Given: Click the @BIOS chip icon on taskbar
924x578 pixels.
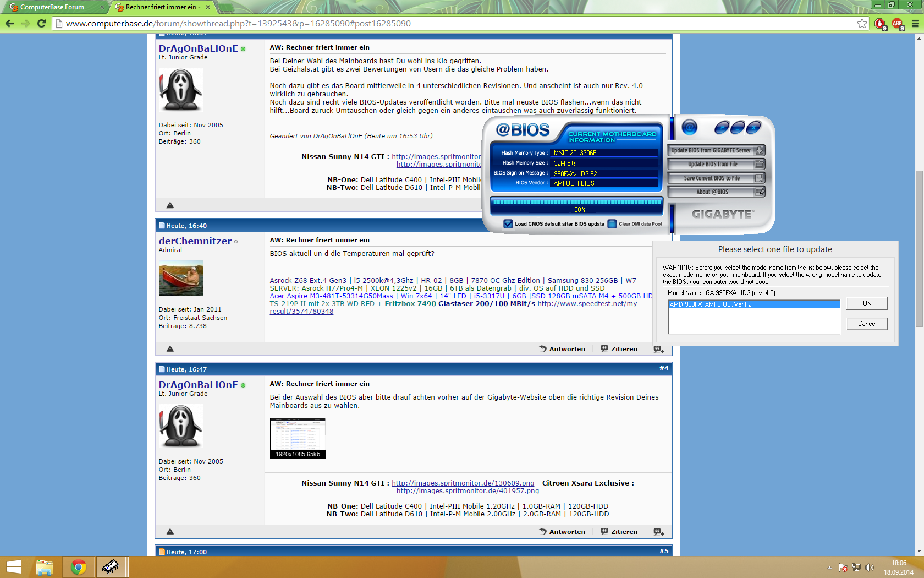Looking at the screenshot, I should coord(112,567).
